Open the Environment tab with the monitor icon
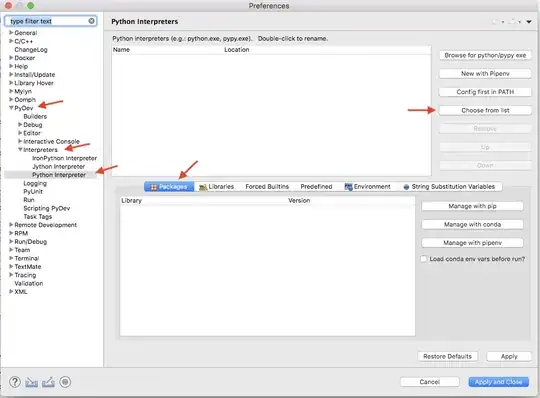Screen dimensions: 540x398 368,187
